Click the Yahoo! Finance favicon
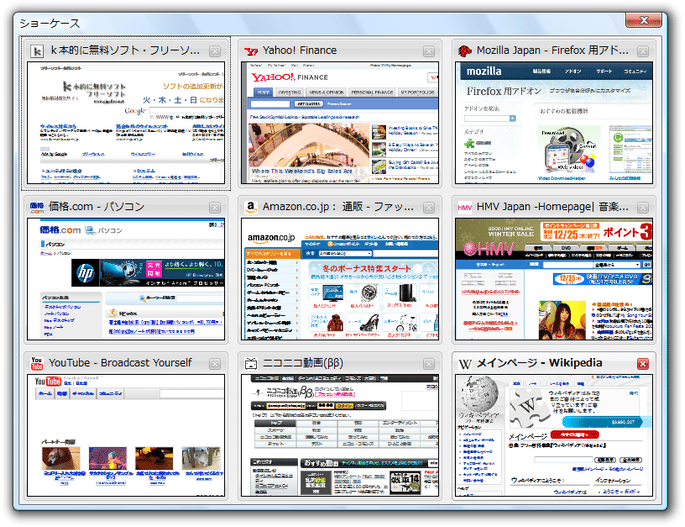The height and width of the screenshot is (527, 685). tap(251, 52)
